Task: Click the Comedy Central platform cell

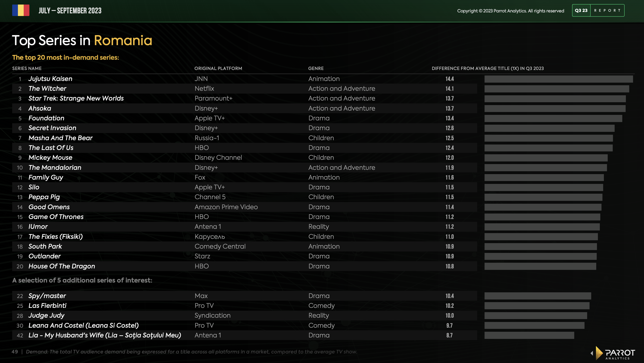Action: (x=220, y=246)
